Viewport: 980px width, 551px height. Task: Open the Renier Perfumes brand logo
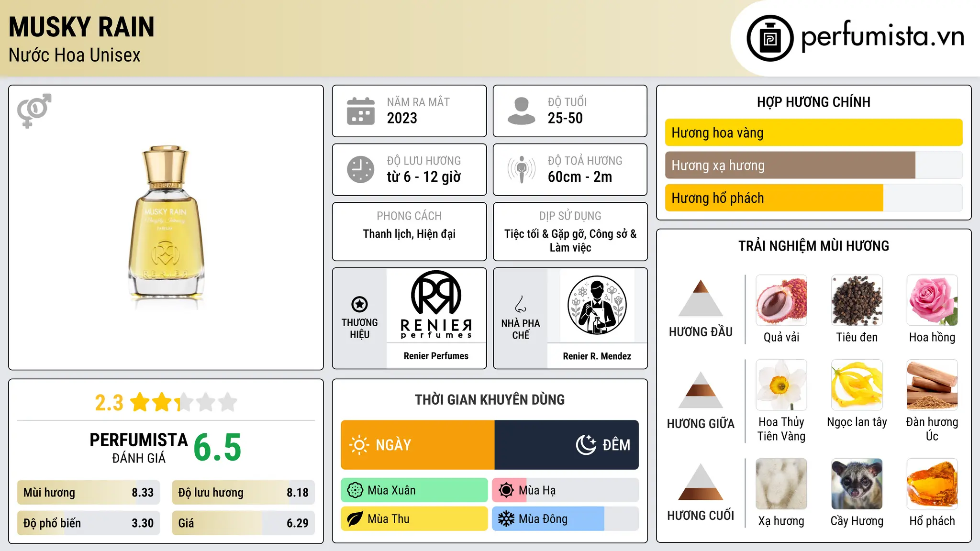436,305
